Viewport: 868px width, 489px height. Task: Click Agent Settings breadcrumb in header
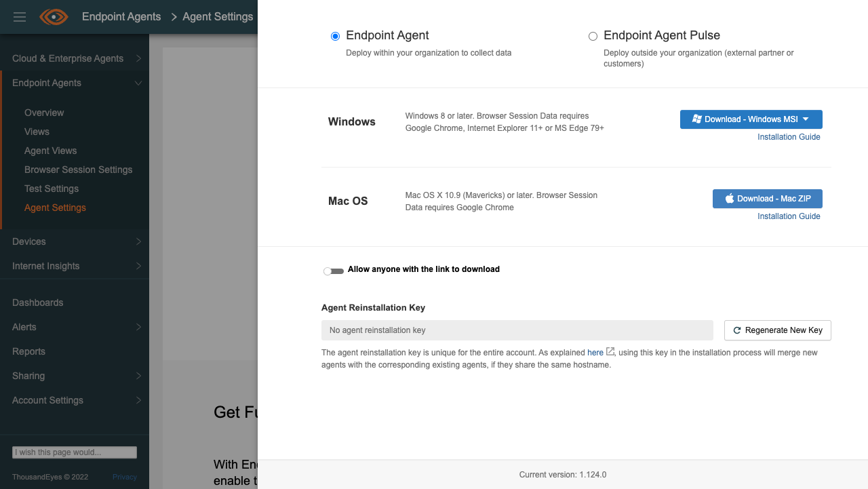point(218,16)
